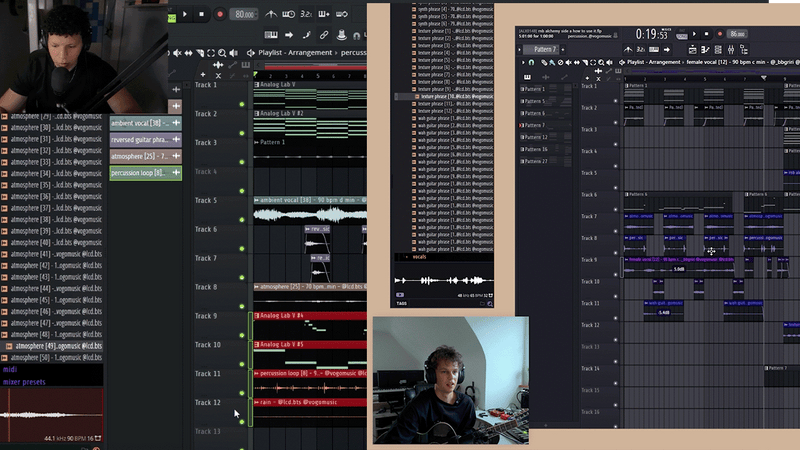800x450 pixels.
Task: Open ambient vocal [38] clip menu on Track 5
Action: click(257, 200)
